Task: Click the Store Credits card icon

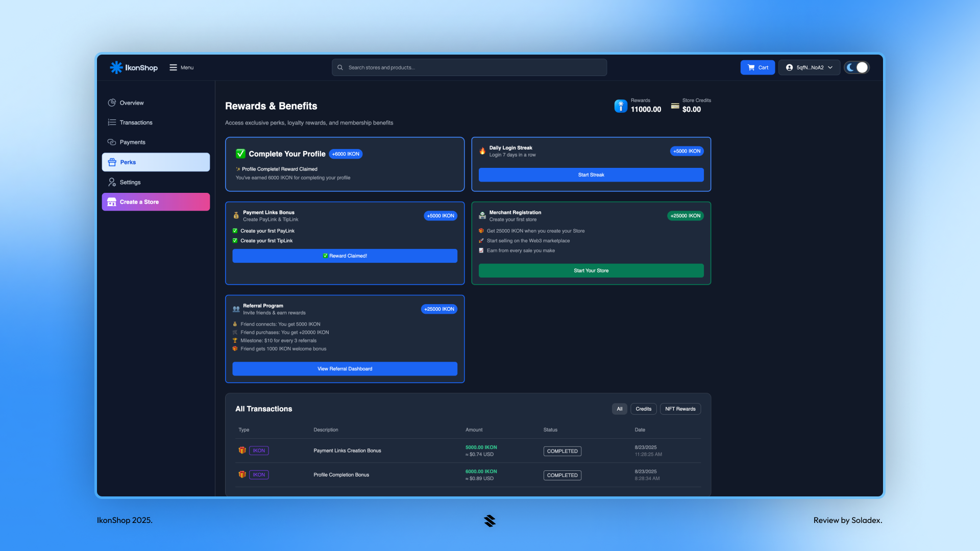Action: [x=675, y=106]
